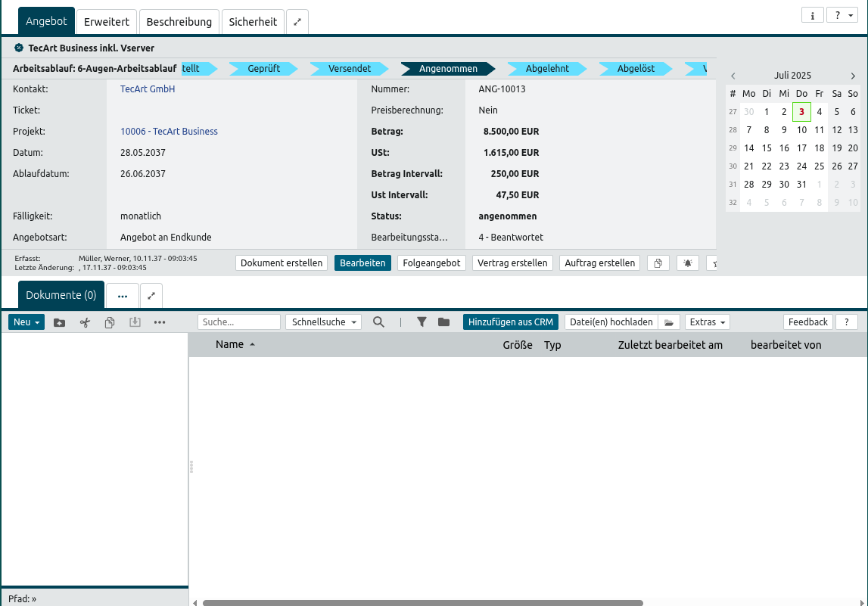Go to next month in calendar
The height and width of the screenshot is (606, 868).
(853, 76)
